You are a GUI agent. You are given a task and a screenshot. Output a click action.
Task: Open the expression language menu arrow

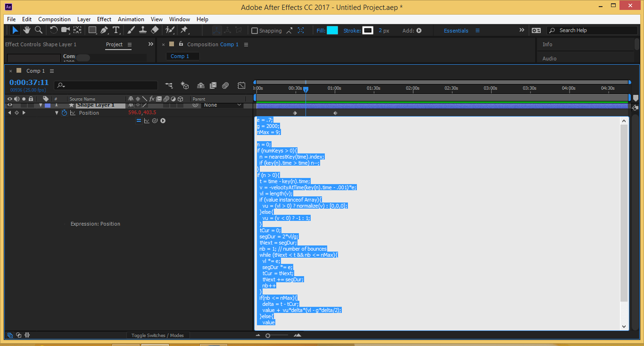tap(163, 121)
